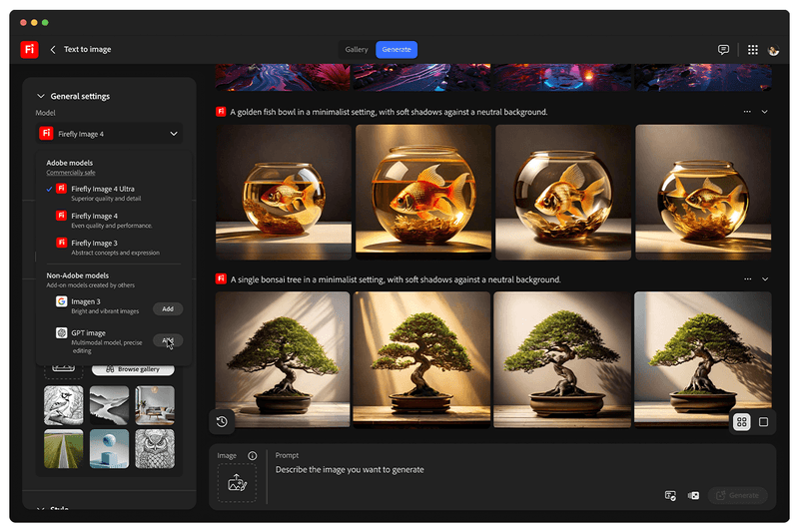Click the Generate button in prompt bar

coord(737,495)
